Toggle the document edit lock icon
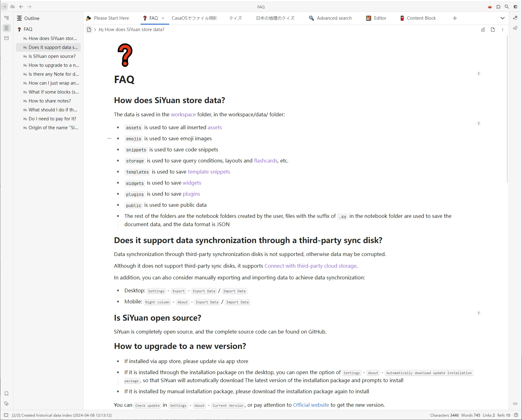The width and height of the screenshot is (522, 420). click(x=483, y=30)
